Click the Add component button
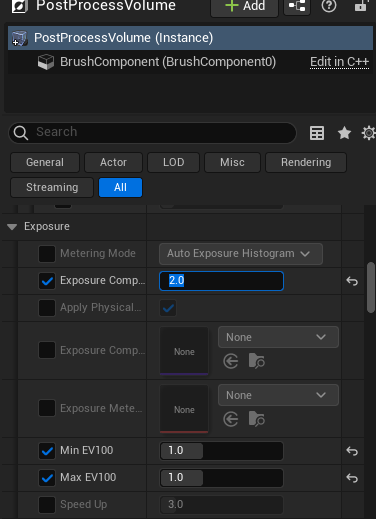The image size is (376, 519). click(x=244, y=7)
